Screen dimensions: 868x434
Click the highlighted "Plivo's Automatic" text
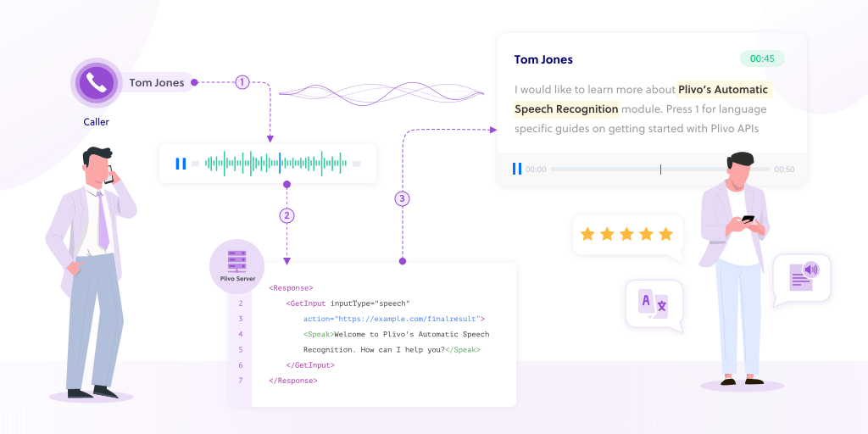coord(724,90)
